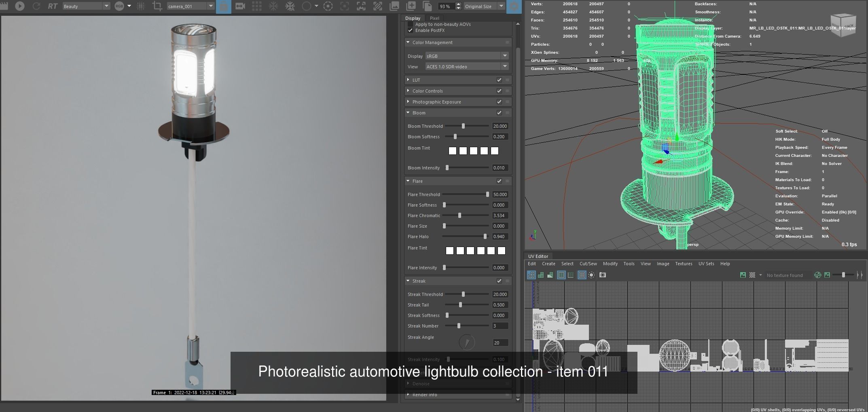Click the dashed circle target icon

click(328, 6)
